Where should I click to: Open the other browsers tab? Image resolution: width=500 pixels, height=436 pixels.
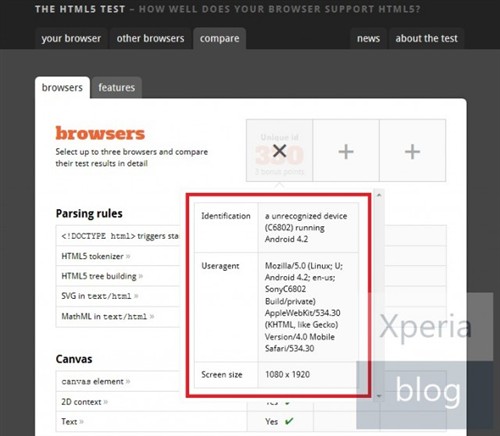point(150,38)
